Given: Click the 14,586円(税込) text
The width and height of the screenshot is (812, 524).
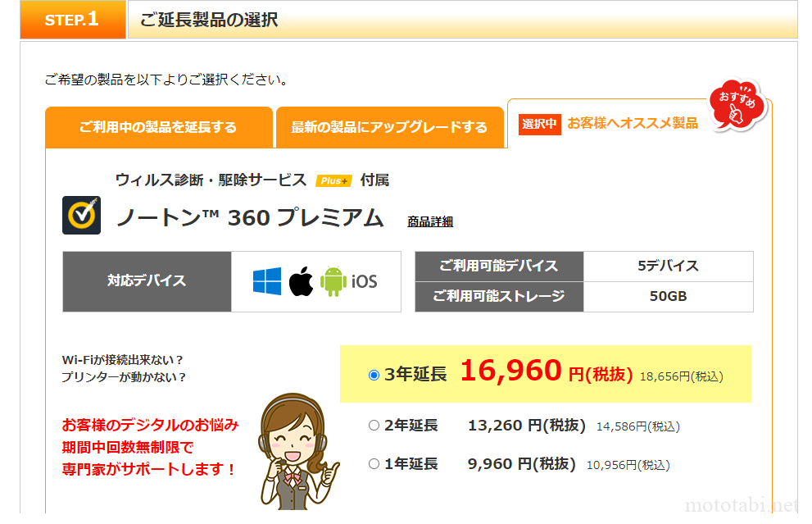Looking at the screenshot, I should (x=638, y=426).
